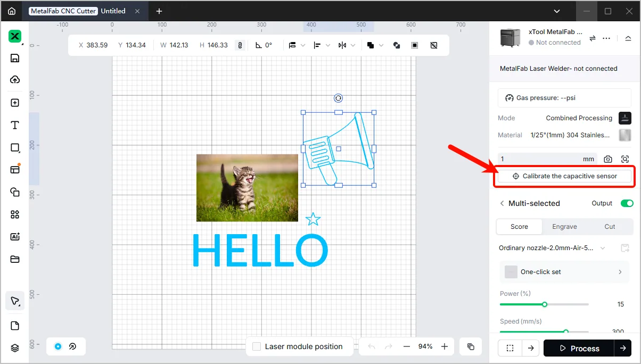The height and width of the screenshot is (364, 641).
Task: Toggle the aspect ratio lock
Action: click(x=240, y=45)
